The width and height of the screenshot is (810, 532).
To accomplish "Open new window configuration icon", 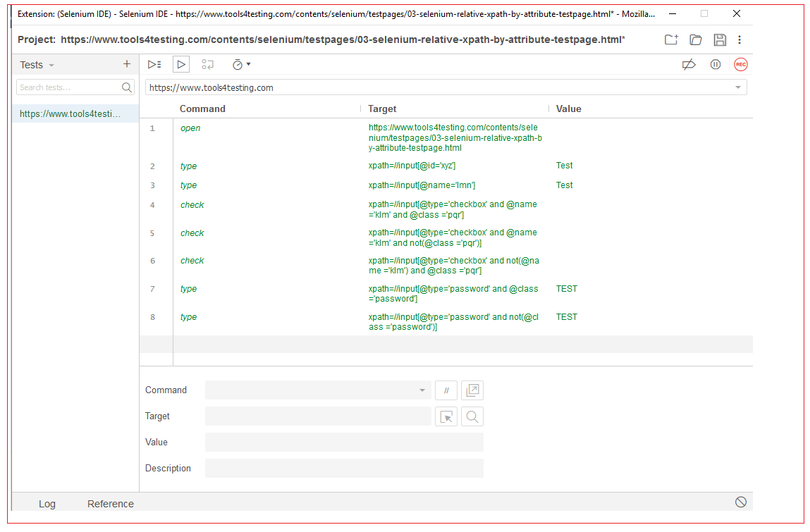I will click(472, 390).
